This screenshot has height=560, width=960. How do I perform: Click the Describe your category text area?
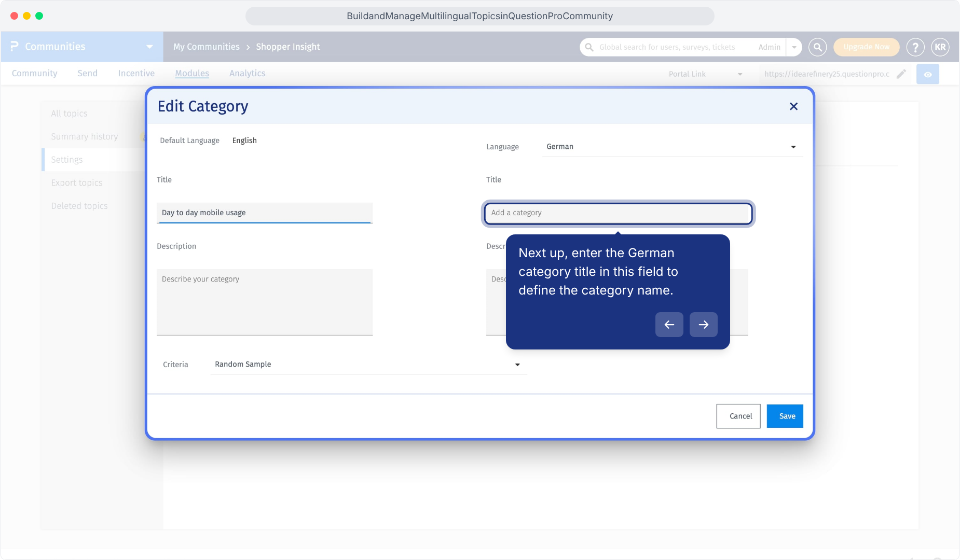click(265, 302)
